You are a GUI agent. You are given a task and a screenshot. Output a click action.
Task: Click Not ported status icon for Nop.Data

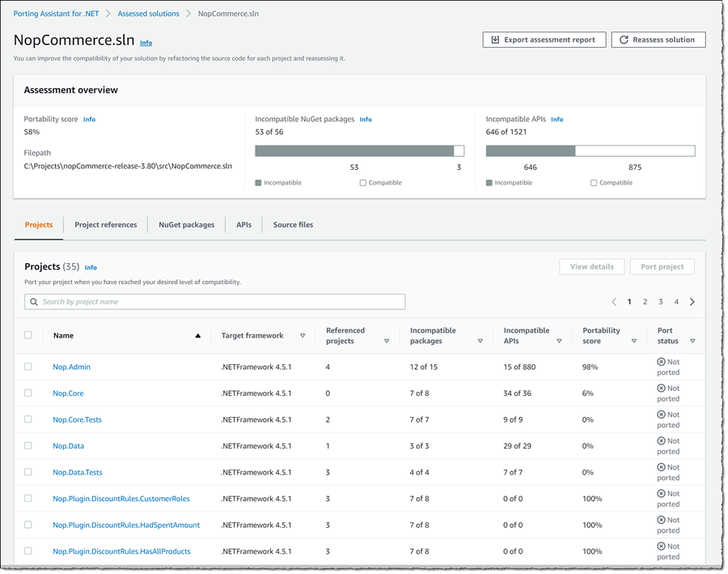pos(661,440)
